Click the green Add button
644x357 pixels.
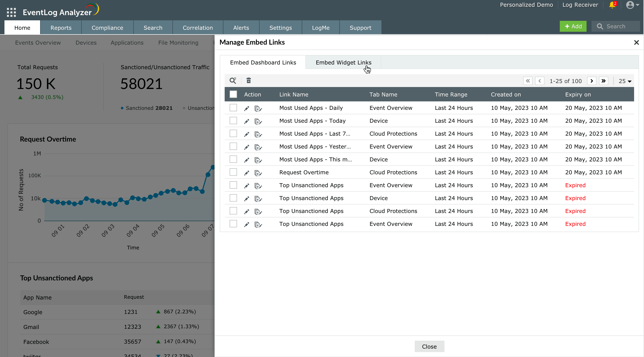coord(573,26)
